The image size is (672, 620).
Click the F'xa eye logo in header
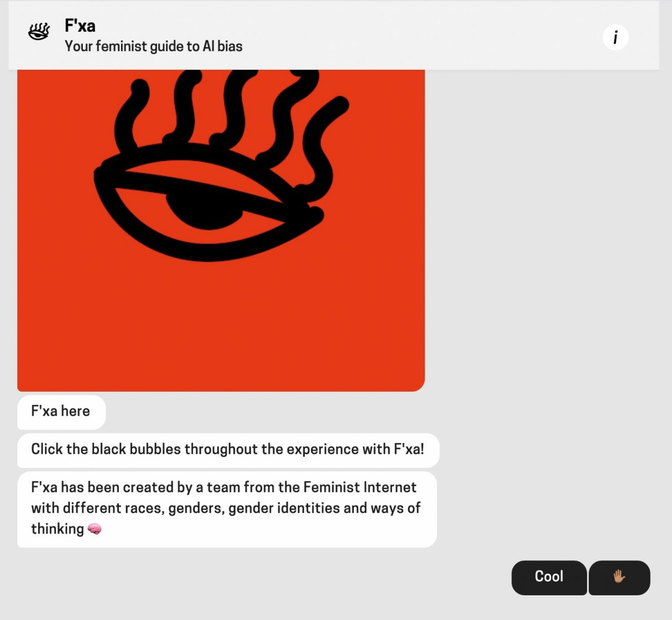coord(39,32)
